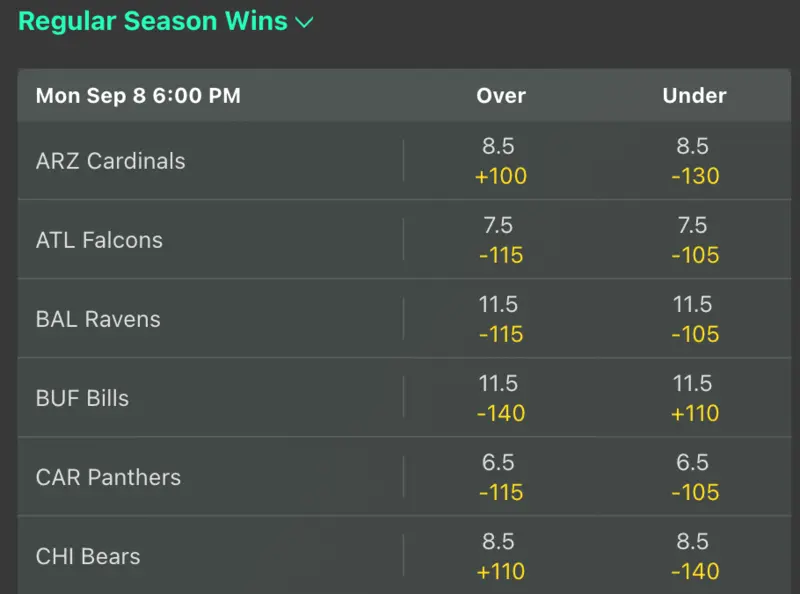
Task: Tap CHI Bears Over 8.5 at +110
Action: coord(501,556)
